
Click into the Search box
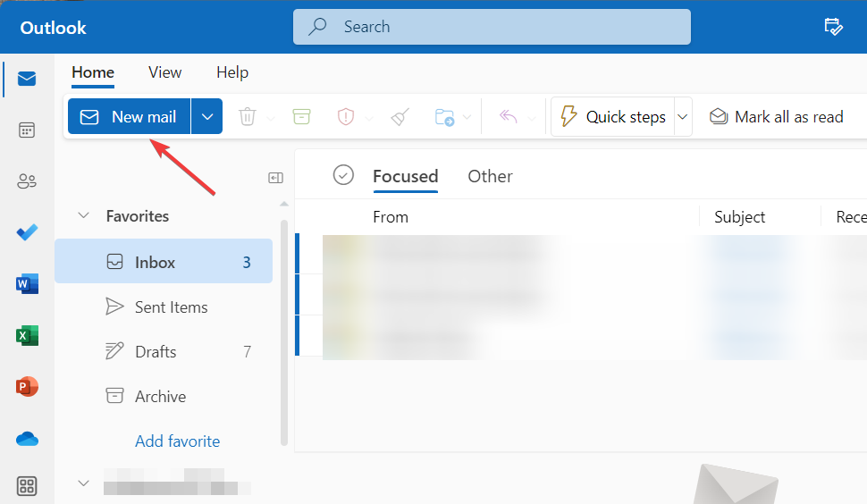click(492, 27)
